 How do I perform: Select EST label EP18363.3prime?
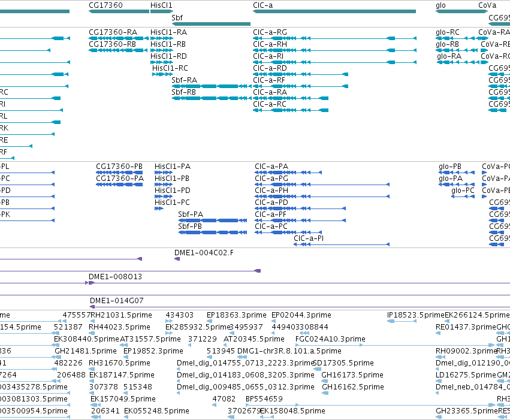[237, 315]
